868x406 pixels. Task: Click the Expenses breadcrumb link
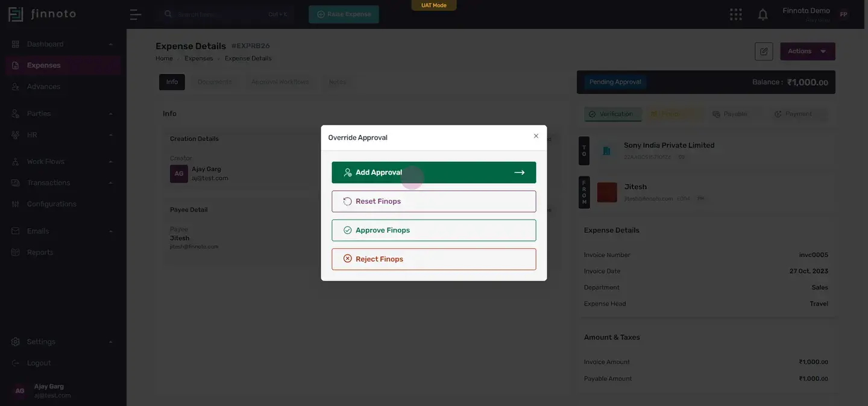199,58
